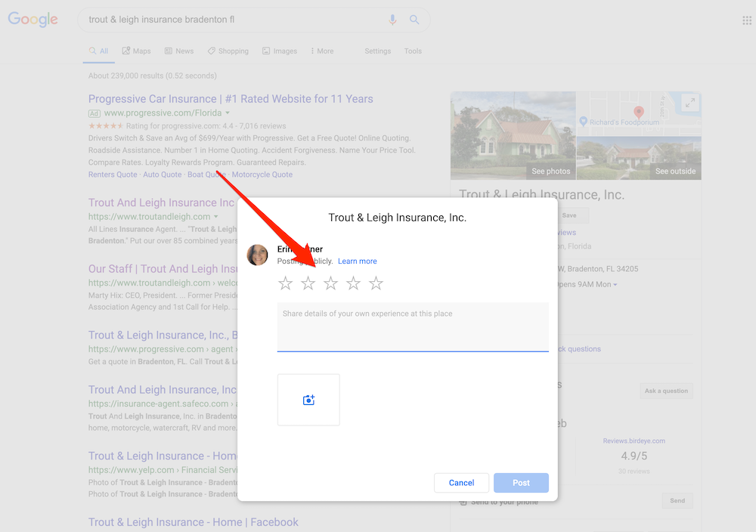Screen dimensions: 756x532
Task: Click See photos thumbnail
Action: [x=513, y=135]
